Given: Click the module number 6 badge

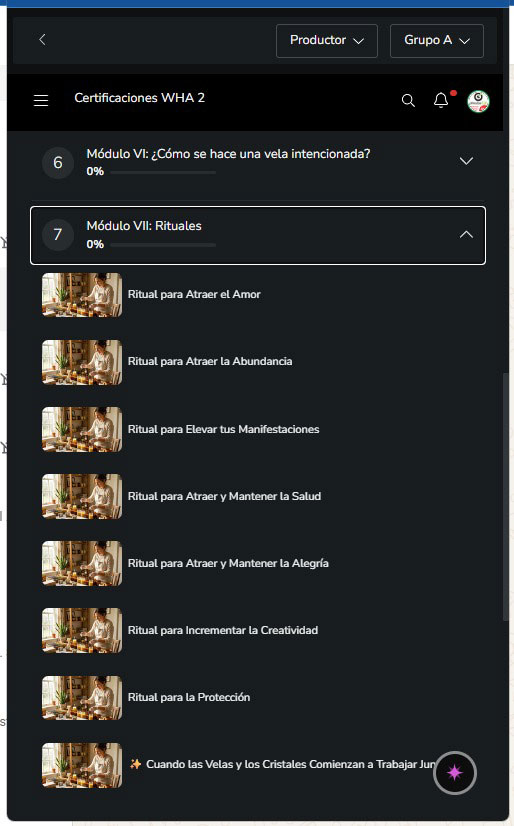Looking at the screenshot, I should 58,162.
